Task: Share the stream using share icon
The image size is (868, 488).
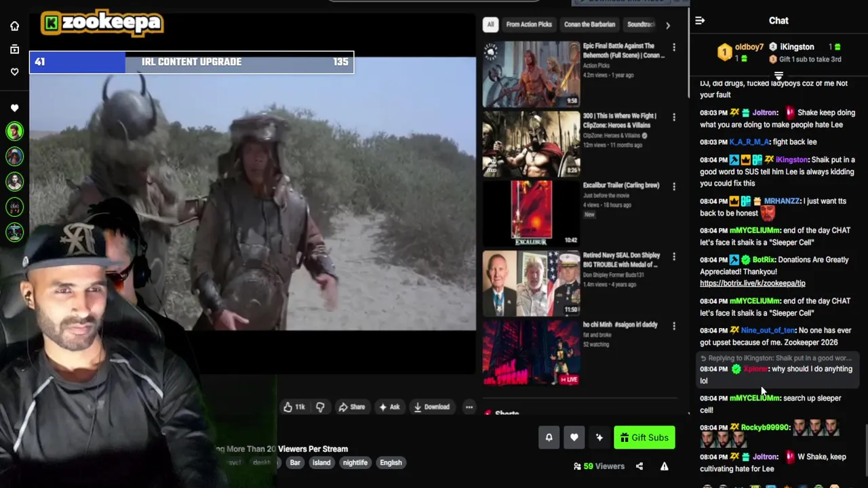Action: [x=639, y=466]
